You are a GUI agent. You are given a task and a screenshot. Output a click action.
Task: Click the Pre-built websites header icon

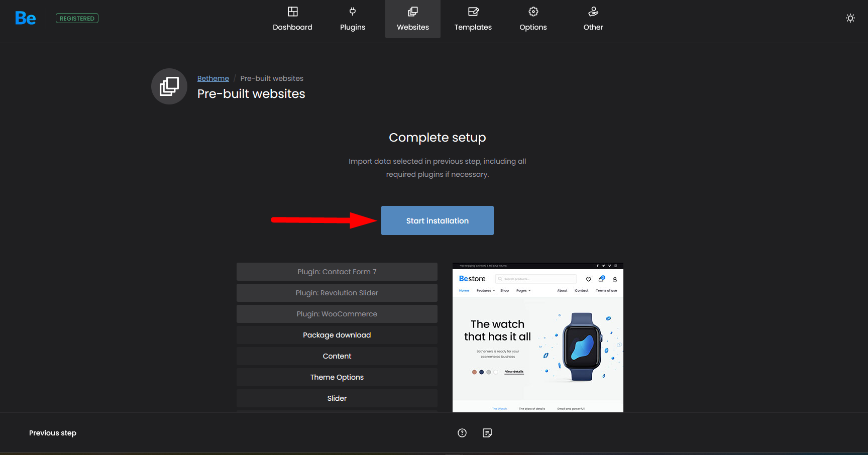(x=169, y=86)
